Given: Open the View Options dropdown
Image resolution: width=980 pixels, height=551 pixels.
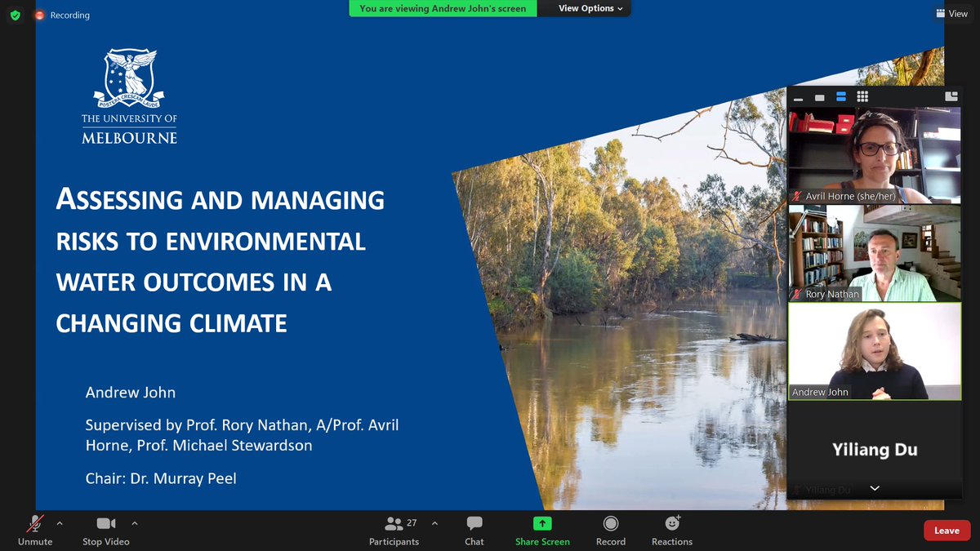Looking at the screenshot, I should 584,9.
